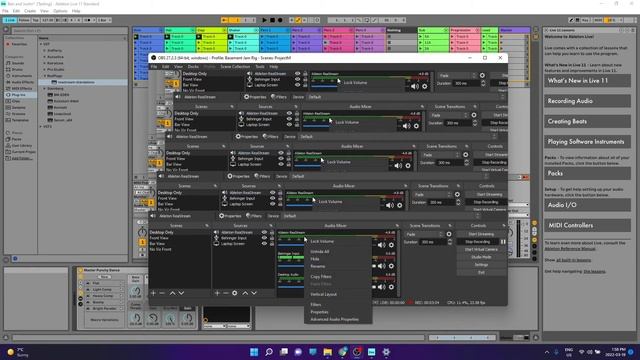Open File Explorer from taskbar
This screenshot has height=360, width=640.
point(327,352)
